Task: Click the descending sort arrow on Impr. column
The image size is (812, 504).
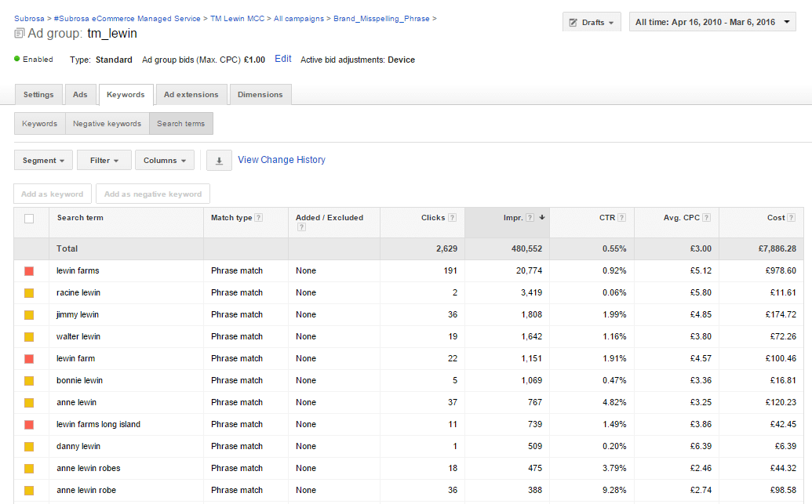Action: point(541,217)
